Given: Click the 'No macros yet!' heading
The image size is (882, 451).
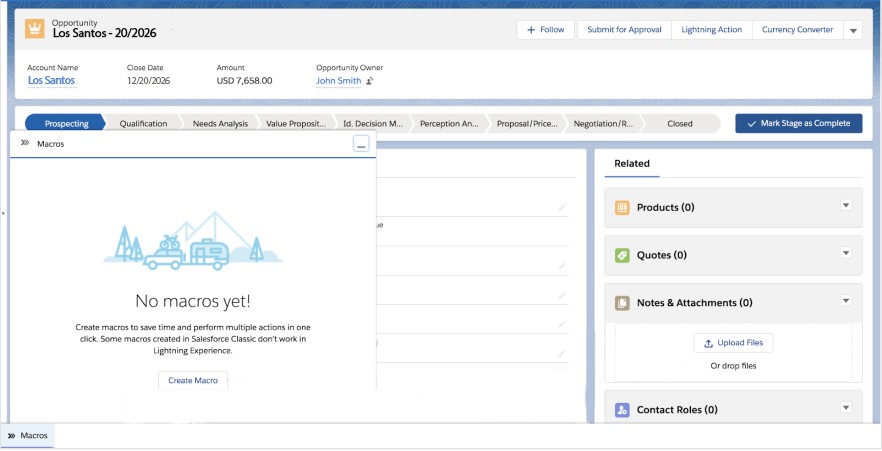Looking at the screenshot, I should [x=193, y=301].
